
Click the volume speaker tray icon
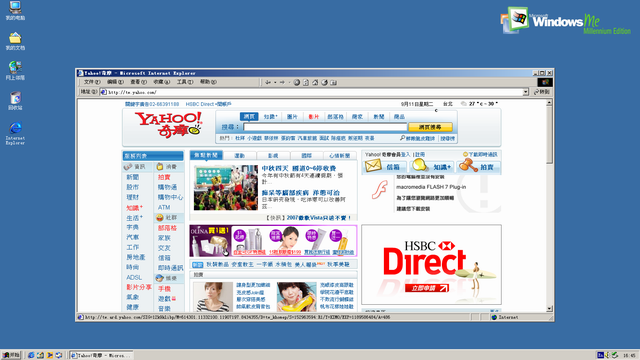pyautogui.click(x=608, y=355)
